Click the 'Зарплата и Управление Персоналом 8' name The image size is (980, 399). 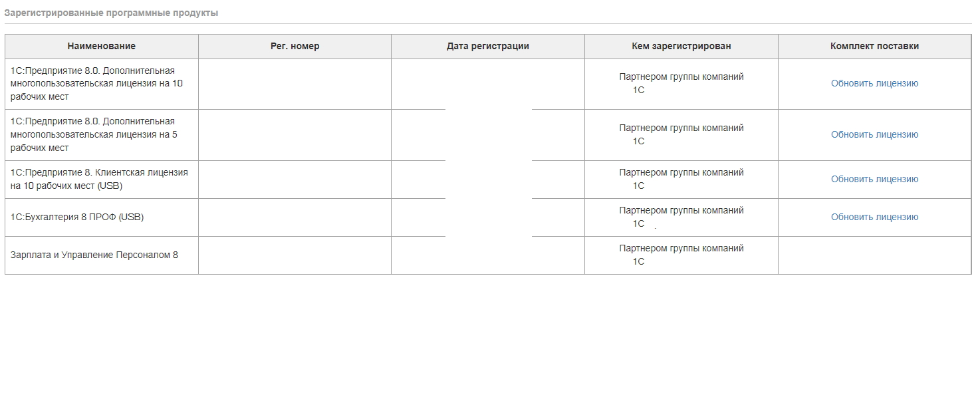pyautogui.click(x=94, y=255)
